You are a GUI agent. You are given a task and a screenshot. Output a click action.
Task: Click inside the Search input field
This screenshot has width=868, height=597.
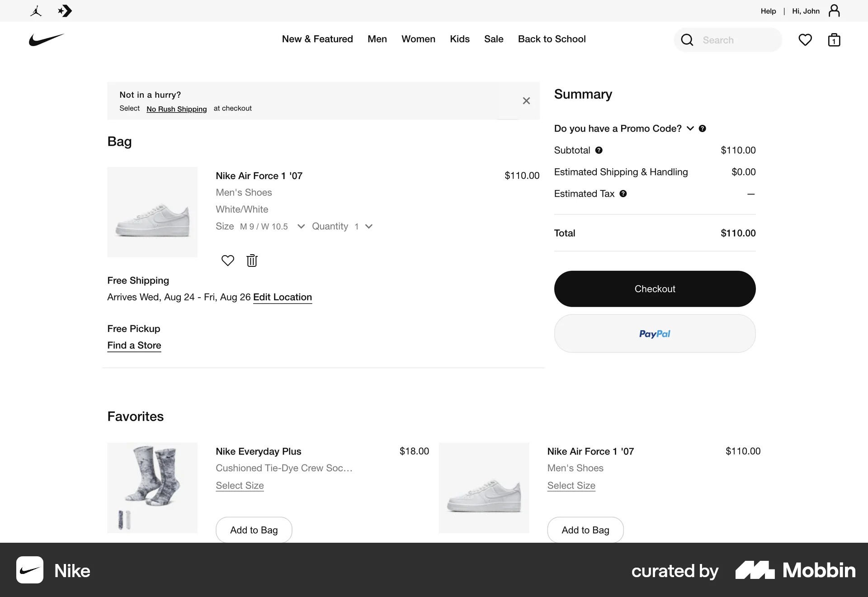pos(737,40)
